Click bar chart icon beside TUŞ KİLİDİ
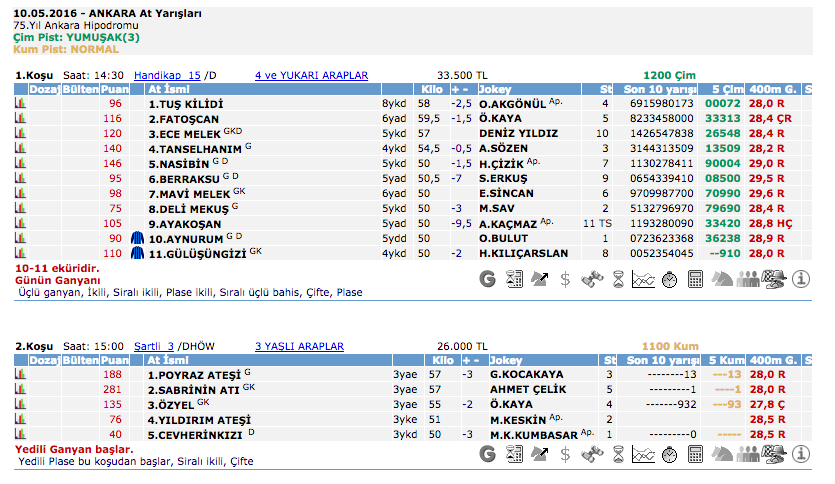Image resolution: width=835 pixels, height=484 pixels. pyautogui.click(x=19, y=104)
